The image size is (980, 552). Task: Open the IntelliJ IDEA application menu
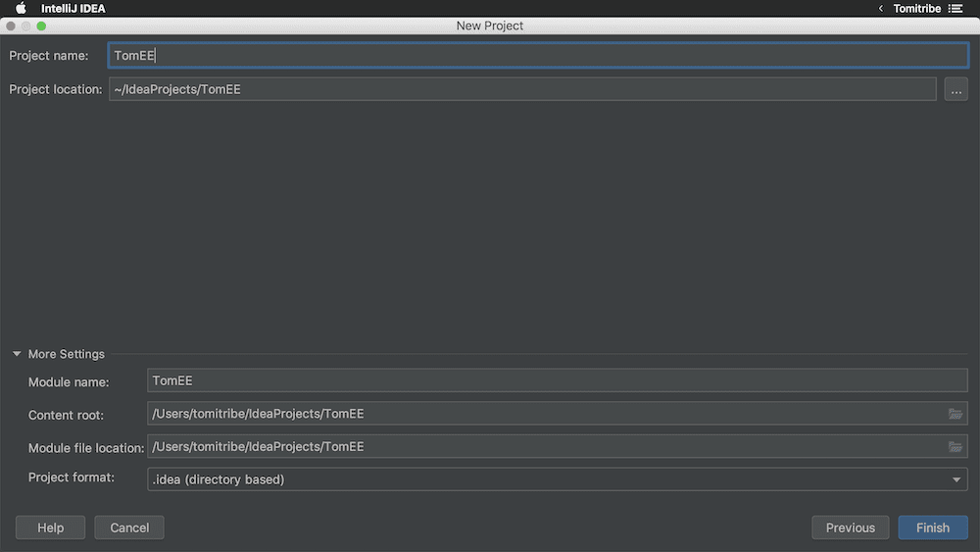[x=73, y=9]
